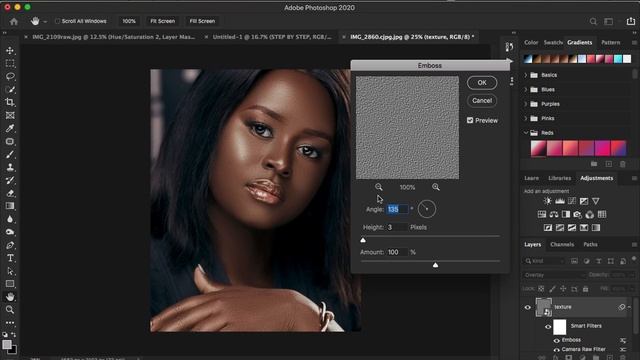Click the Fit Screen button
The image size is (640, 360).
click(162, 21)
